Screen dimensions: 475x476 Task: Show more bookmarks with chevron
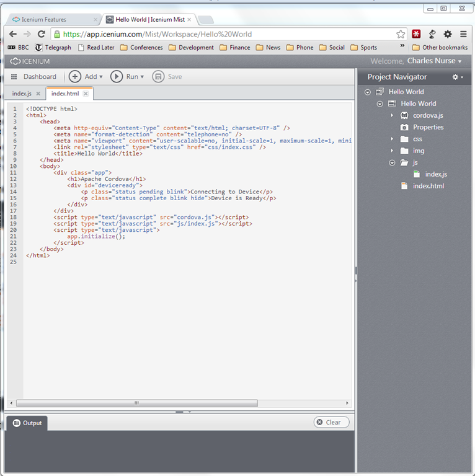(x=402, y=45)
